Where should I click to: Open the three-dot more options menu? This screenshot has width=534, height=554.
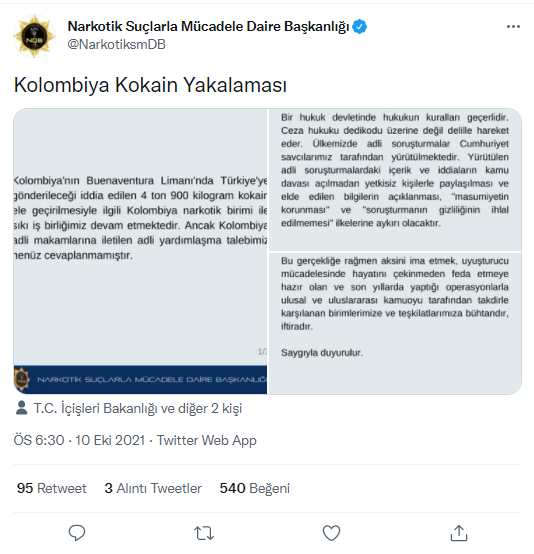513,26
